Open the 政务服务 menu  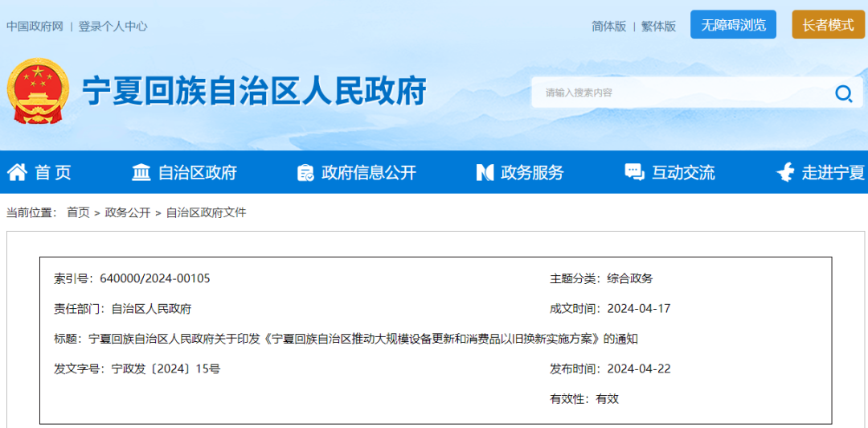click(x=532, y=172)
